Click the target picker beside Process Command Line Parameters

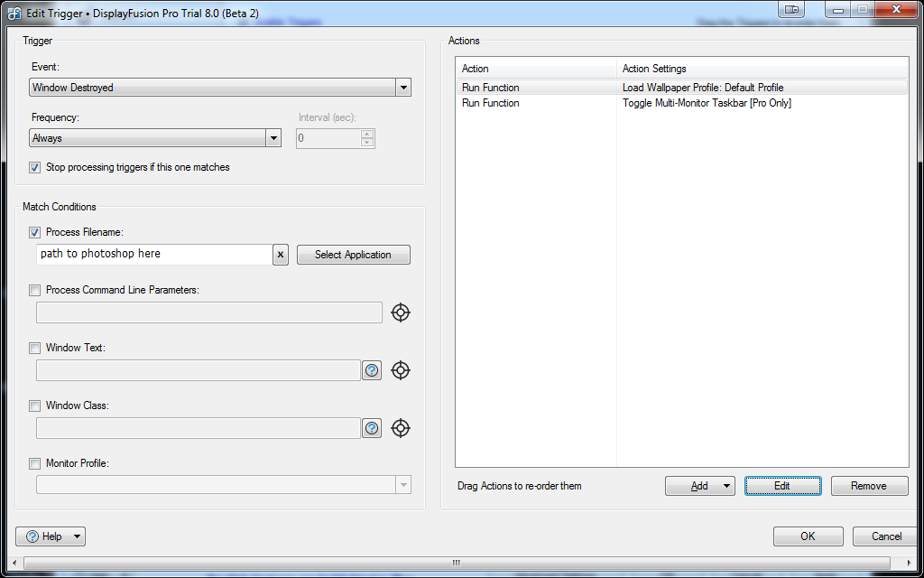(x=401, y=312)
